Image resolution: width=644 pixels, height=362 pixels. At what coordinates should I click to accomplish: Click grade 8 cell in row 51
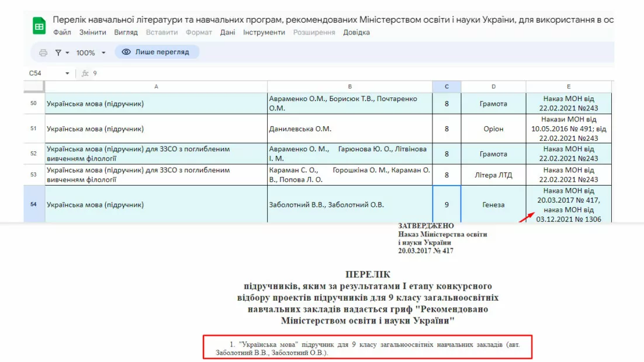447,128
